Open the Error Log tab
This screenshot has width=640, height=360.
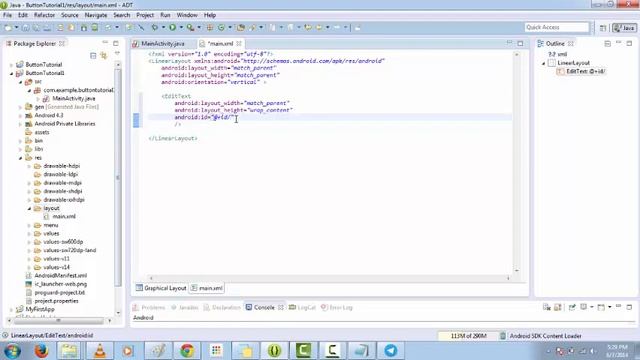point(337,307)
